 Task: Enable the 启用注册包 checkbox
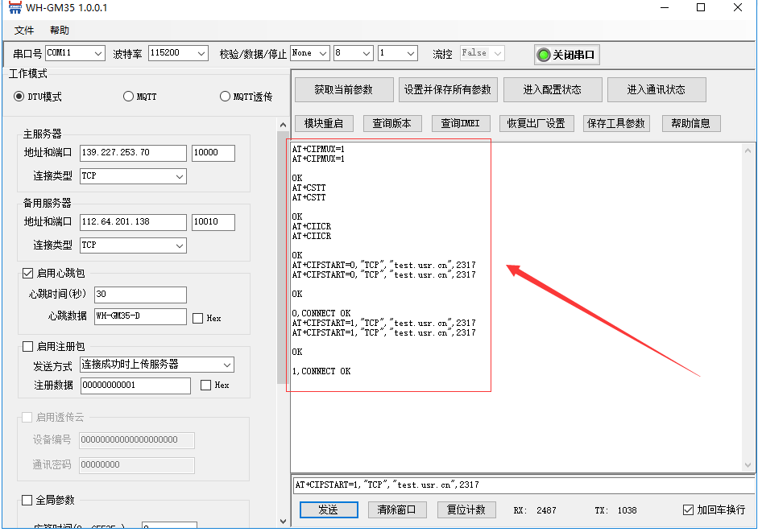click(x=28, y=347)
